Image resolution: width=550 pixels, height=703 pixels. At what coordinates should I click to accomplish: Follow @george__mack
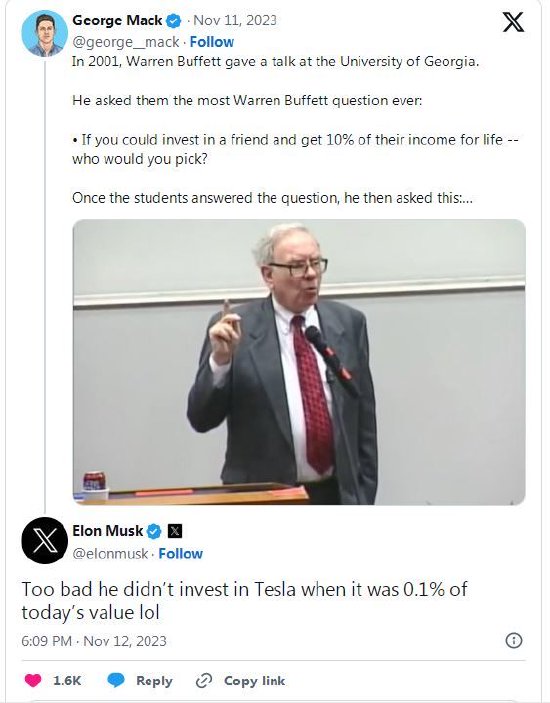(212, 42)
